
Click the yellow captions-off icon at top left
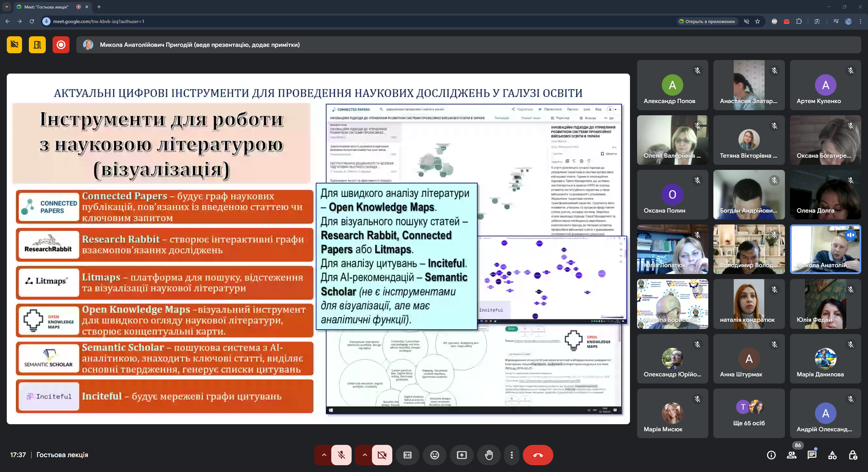tap(14, 45)
